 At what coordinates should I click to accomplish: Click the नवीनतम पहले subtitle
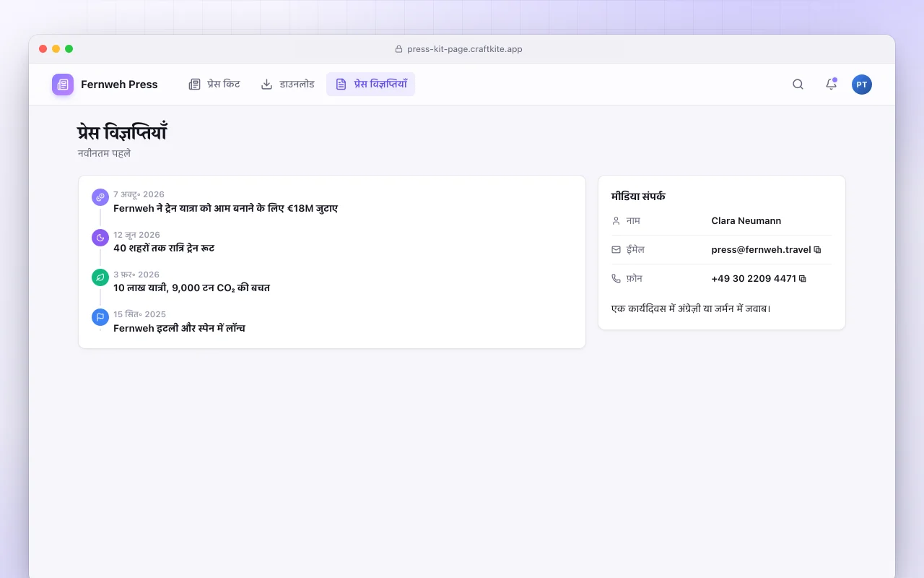point(104,154)
